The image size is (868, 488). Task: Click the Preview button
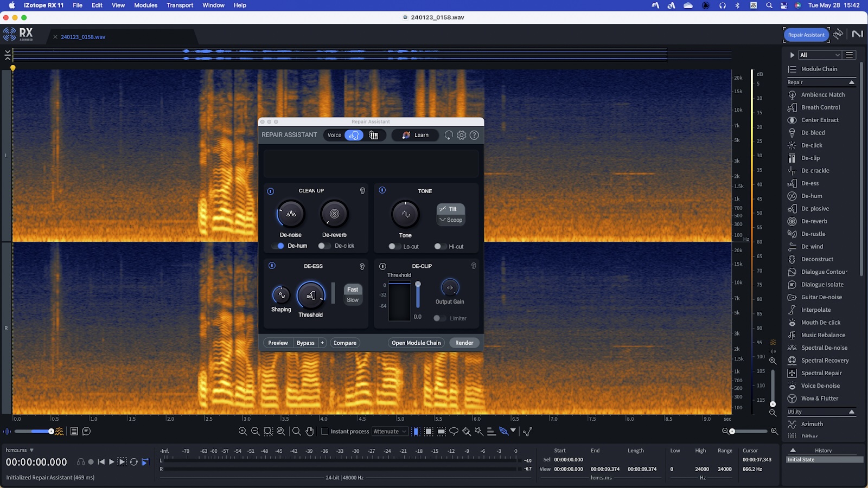278,343
